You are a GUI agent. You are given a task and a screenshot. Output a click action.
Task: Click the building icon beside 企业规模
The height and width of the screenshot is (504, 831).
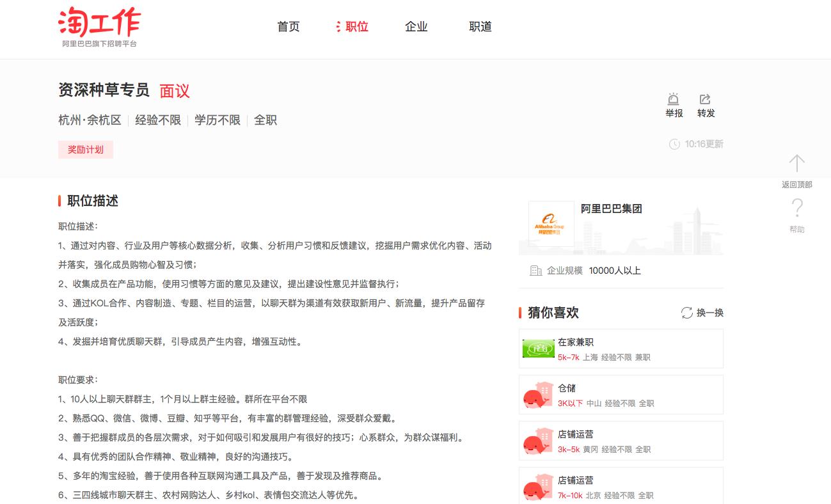click(535, 270)
